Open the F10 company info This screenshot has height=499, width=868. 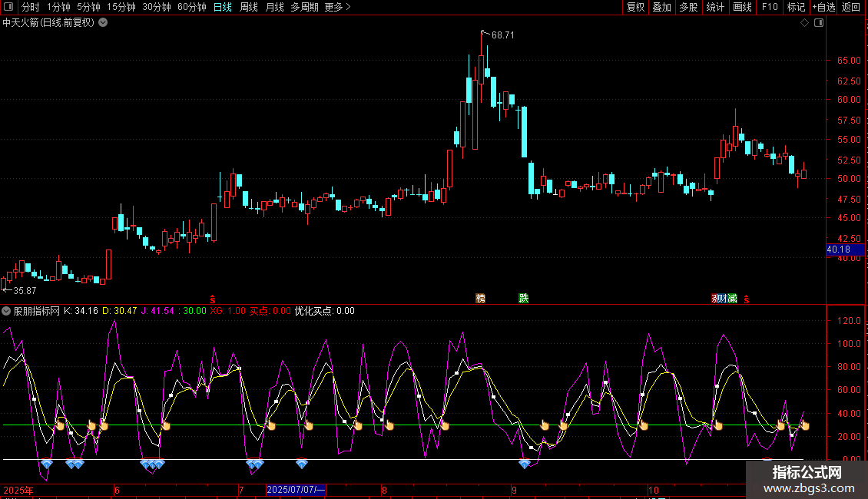(770, 8)
